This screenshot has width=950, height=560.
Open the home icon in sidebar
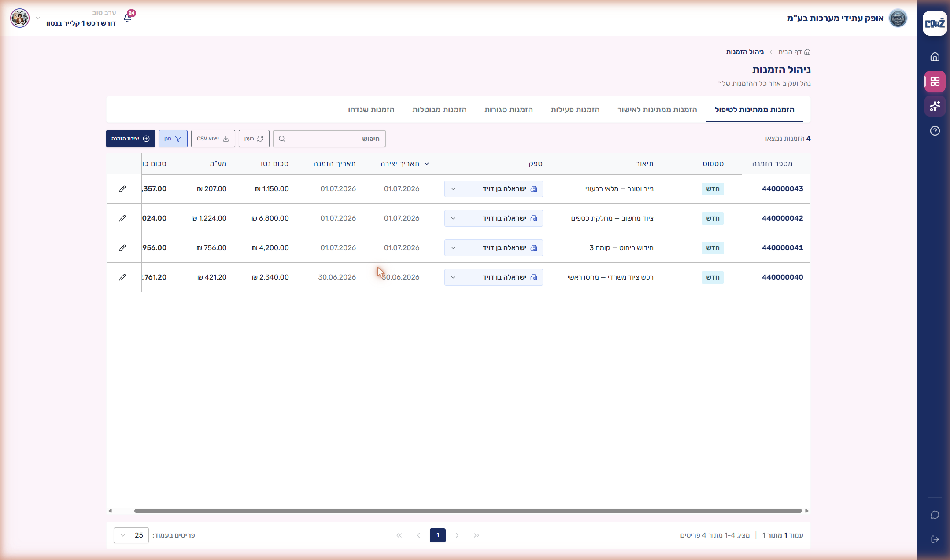tap(935, 57)
